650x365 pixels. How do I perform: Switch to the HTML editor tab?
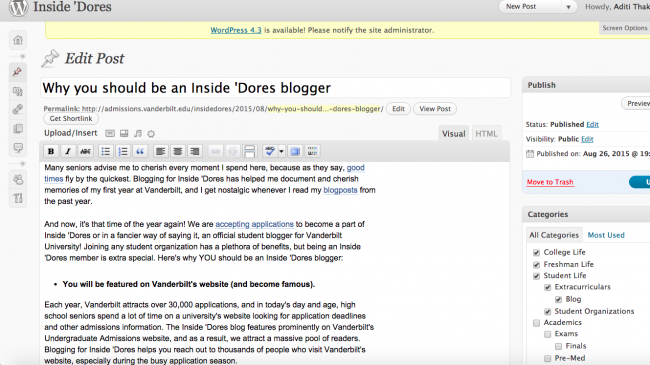[486, 134]
